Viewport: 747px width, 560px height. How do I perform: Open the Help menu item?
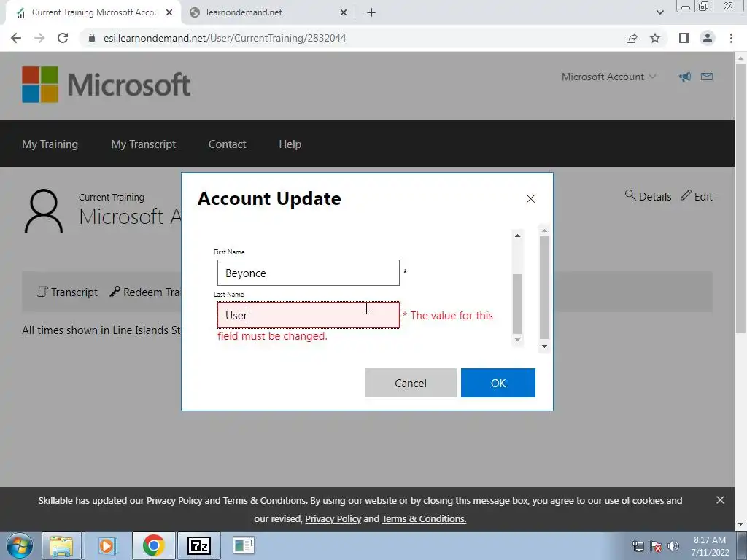[x=290, y=144]
